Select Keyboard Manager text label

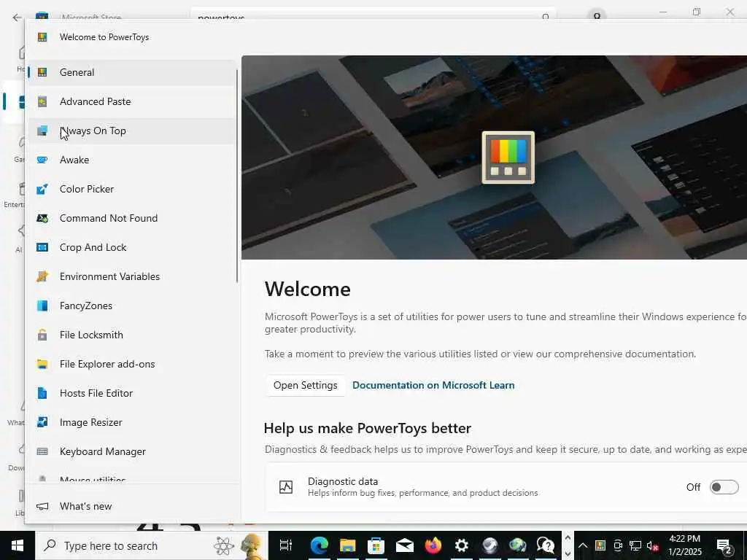102,451
